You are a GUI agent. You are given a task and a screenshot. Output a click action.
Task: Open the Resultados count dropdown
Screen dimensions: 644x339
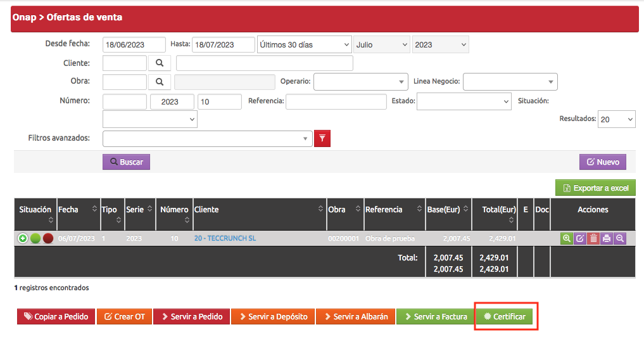tap(617, 119)
